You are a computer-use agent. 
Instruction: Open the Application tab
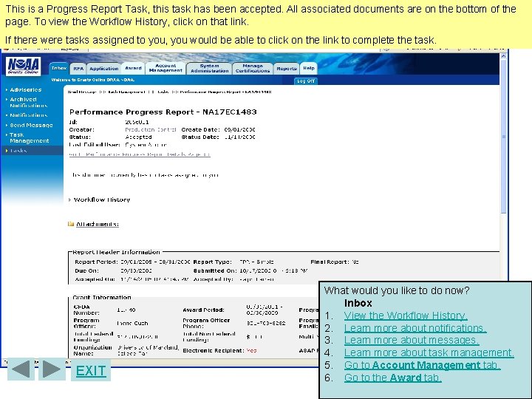click(x=104, y=69)
